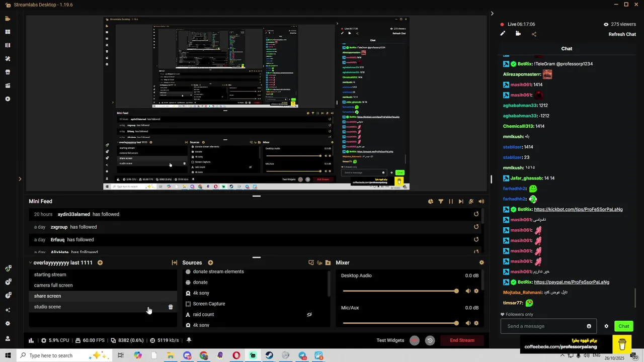The height and width of the screenshot is (362, 644).
Task: Open the Recordings play icon in the sidebar
Action: pos(8,99)
